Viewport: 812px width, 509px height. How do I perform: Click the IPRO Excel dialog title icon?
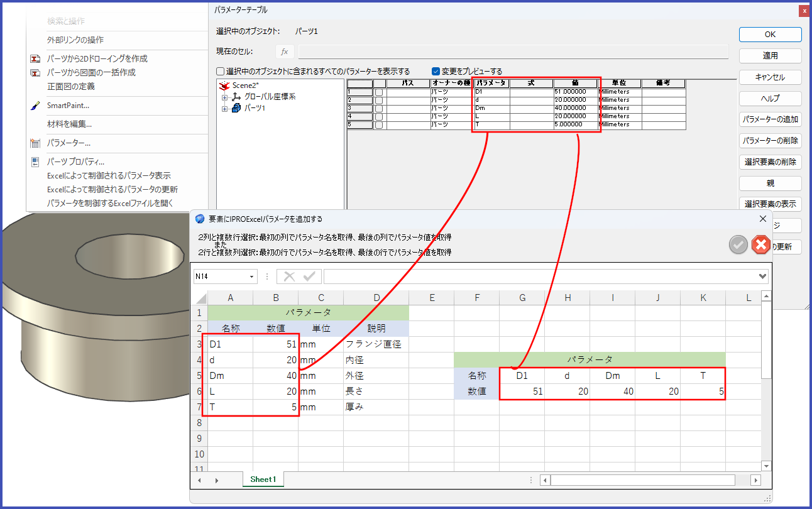coord(200,219)
